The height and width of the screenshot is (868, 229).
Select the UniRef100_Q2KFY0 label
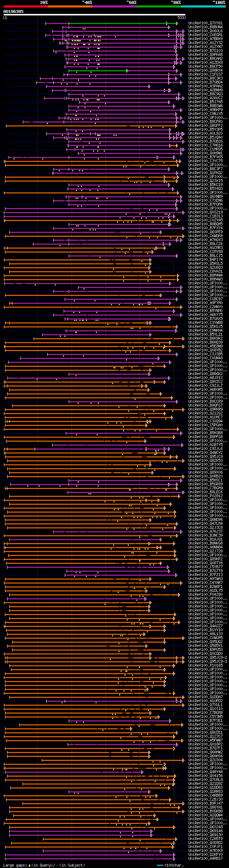click(205, 855)
